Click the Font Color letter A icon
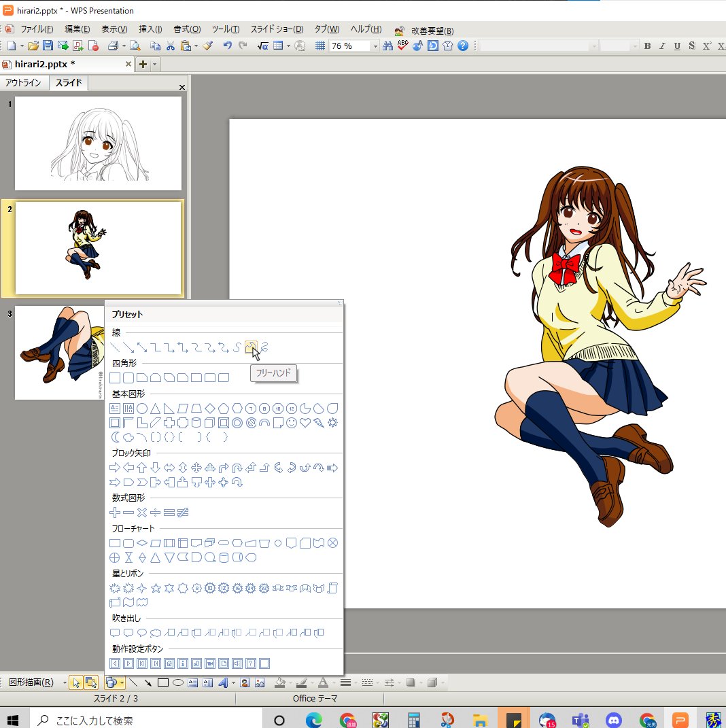The height and width of the screenshot is (728, 726). coord(323,682)
